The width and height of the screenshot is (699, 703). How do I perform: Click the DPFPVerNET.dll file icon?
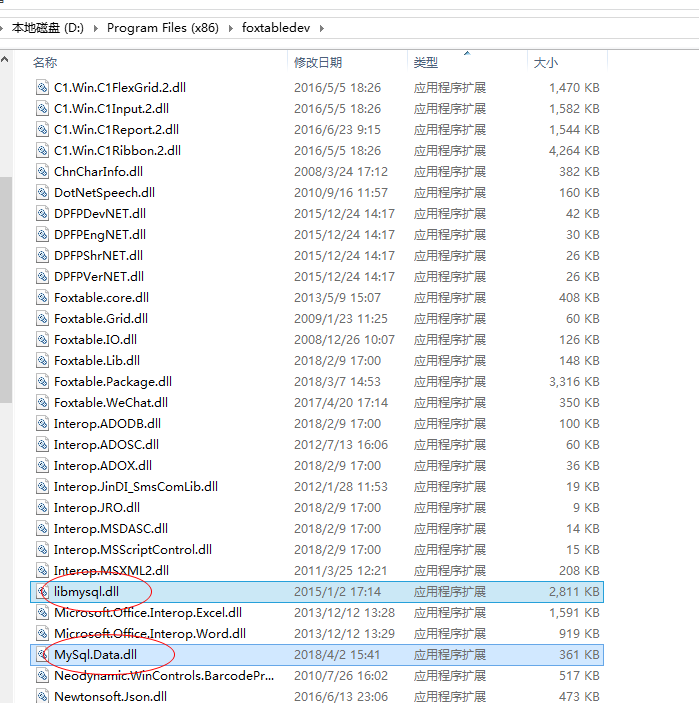point(42,277)
